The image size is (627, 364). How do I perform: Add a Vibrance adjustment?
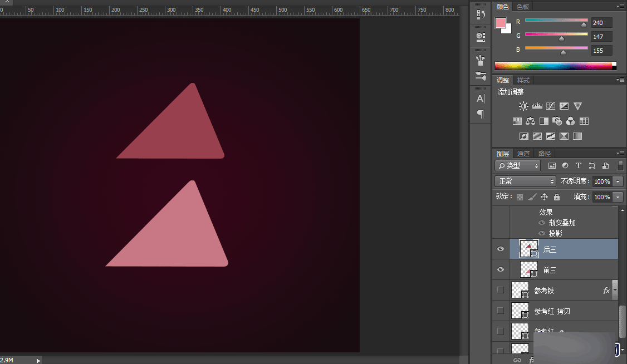(x=577, y=106)
